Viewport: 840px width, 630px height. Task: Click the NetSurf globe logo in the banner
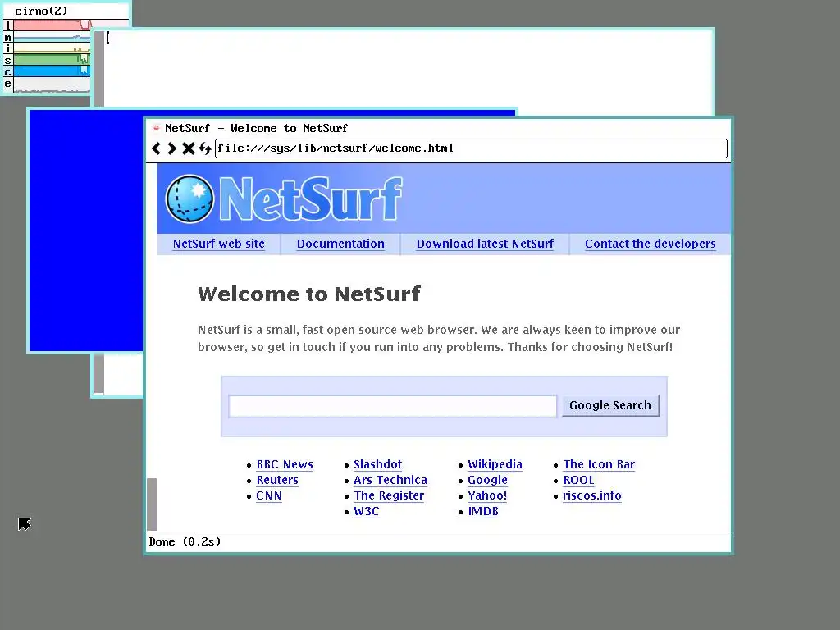click(189, 199)
